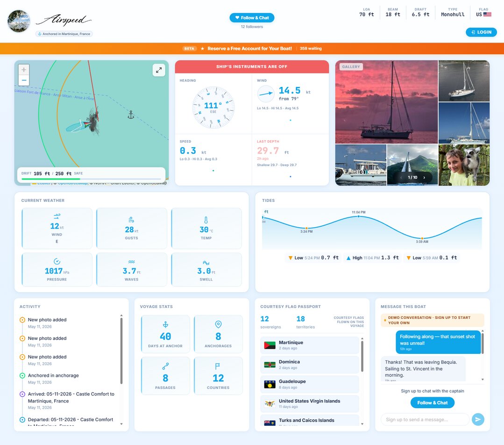The height and width of the screenshot is (445, 504).
Task: Zoom in on the map
Action: [x=24, y=70]
